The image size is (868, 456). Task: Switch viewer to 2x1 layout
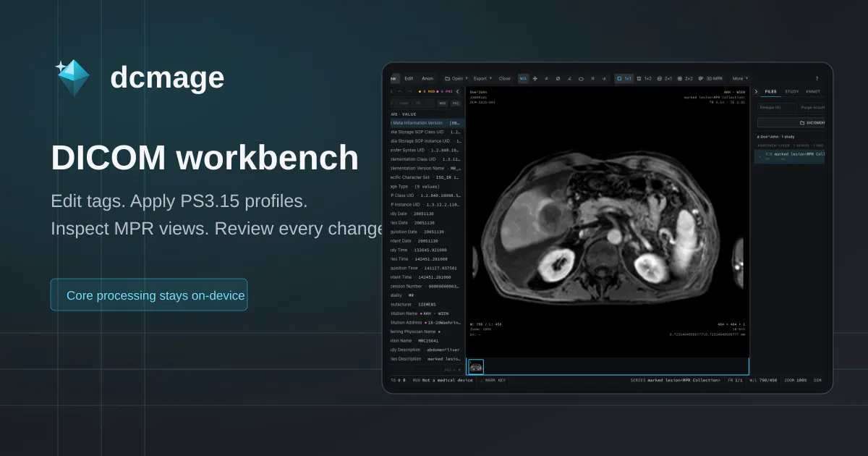point(665,78)
